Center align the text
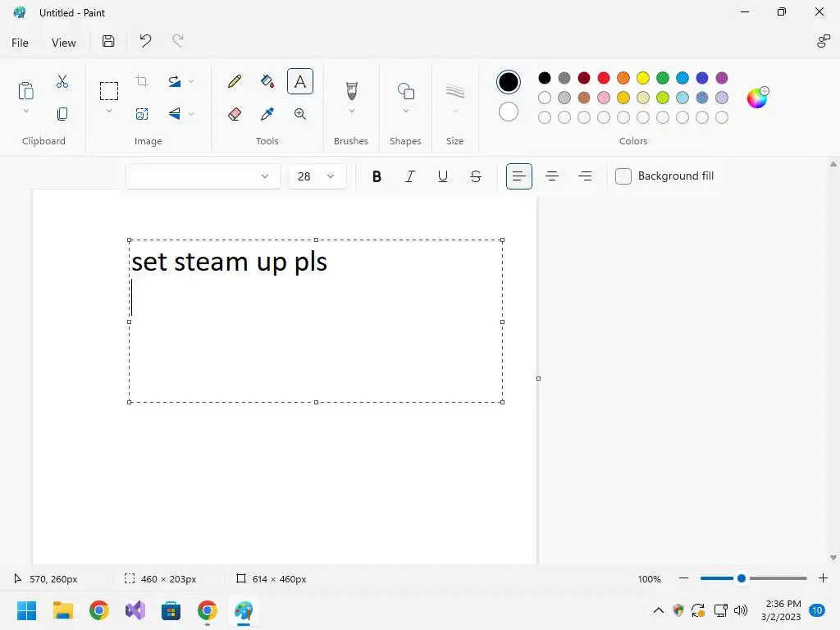Image resolution: width=840 pixels, height=630 pixels. tap(552, 176)
